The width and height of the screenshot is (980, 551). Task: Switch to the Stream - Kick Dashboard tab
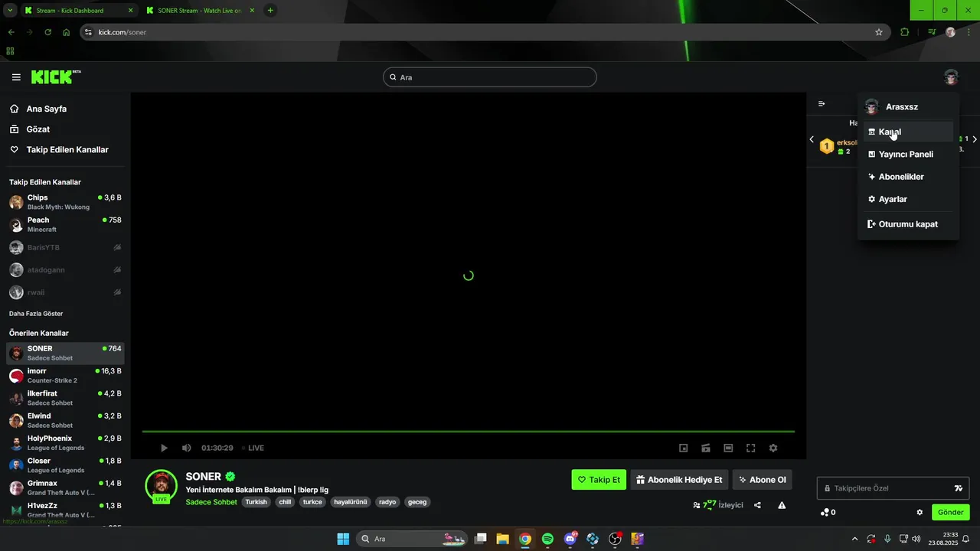click(79, 11)
